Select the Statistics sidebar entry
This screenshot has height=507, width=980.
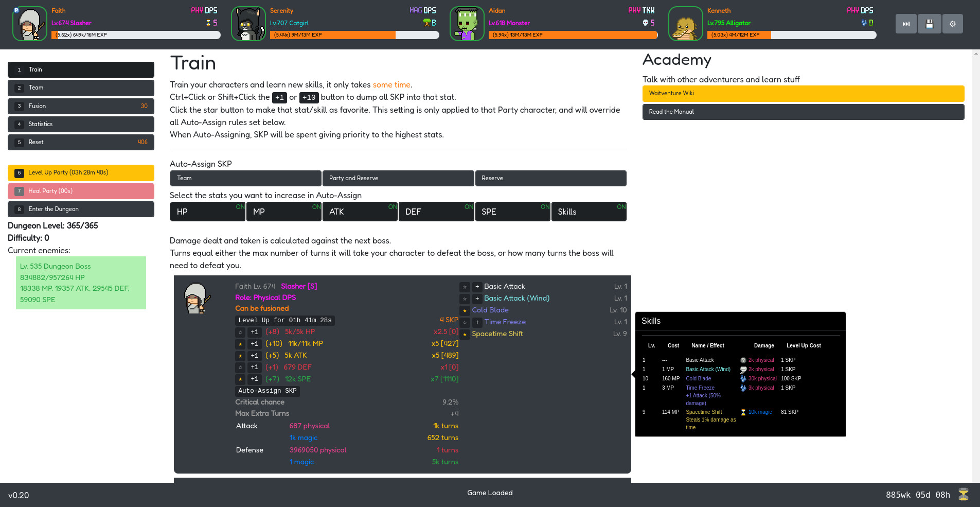click(81, 124)
